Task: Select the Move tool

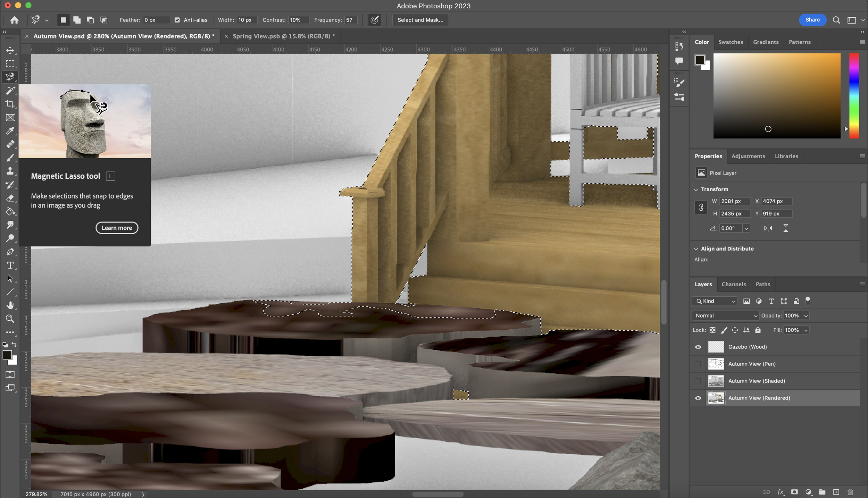Action: (10, 50)
